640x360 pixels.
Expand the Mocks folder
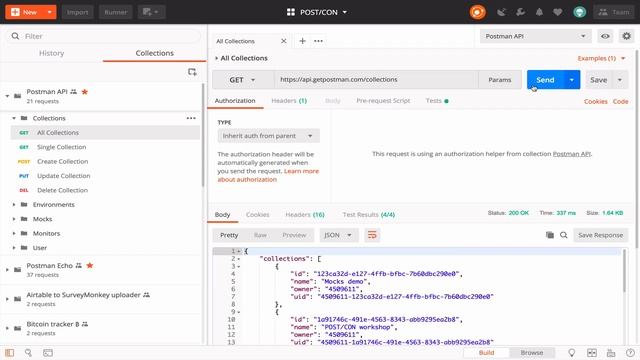click(14, 219)
